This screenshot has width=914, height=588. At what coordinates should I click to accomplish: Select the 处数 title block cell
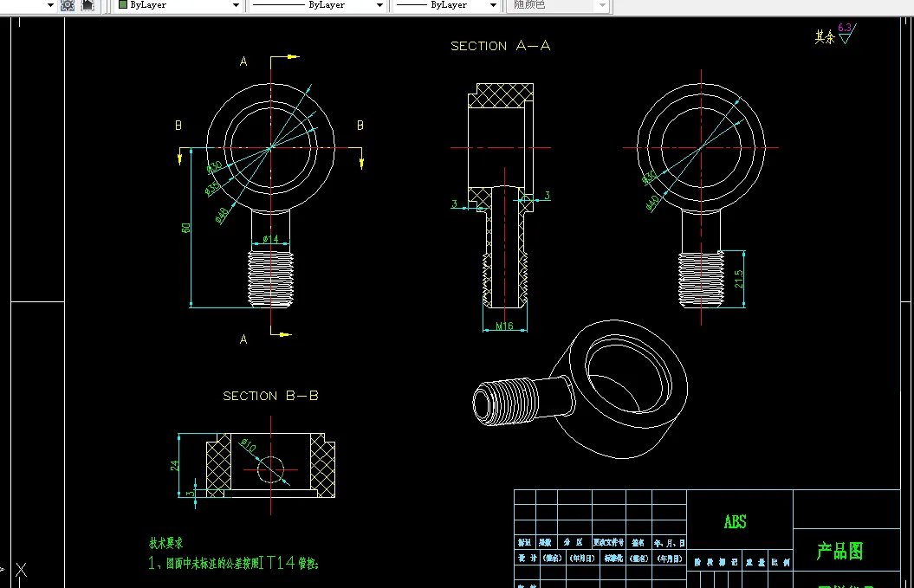[546, 543]
